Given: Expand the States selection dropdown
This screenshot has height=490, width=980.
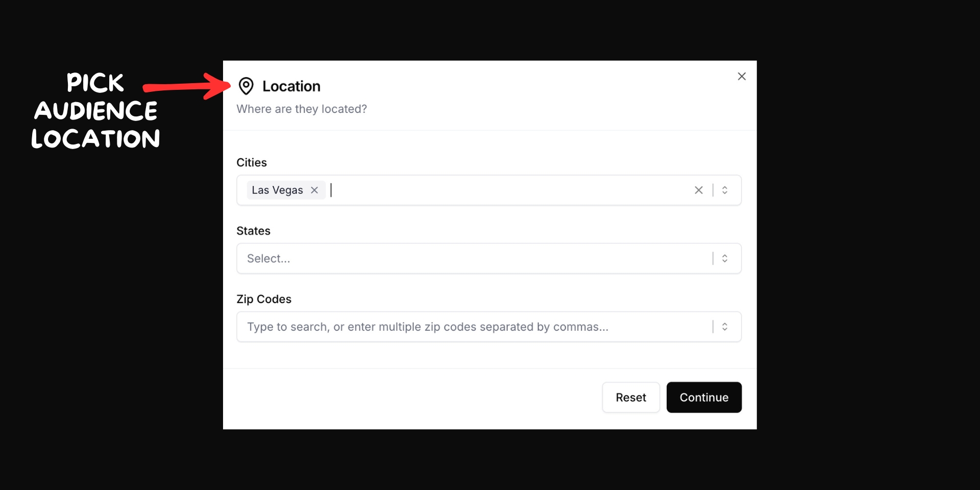Looking at the screenshot, I should pyautogui.click(x=724, y=258).
